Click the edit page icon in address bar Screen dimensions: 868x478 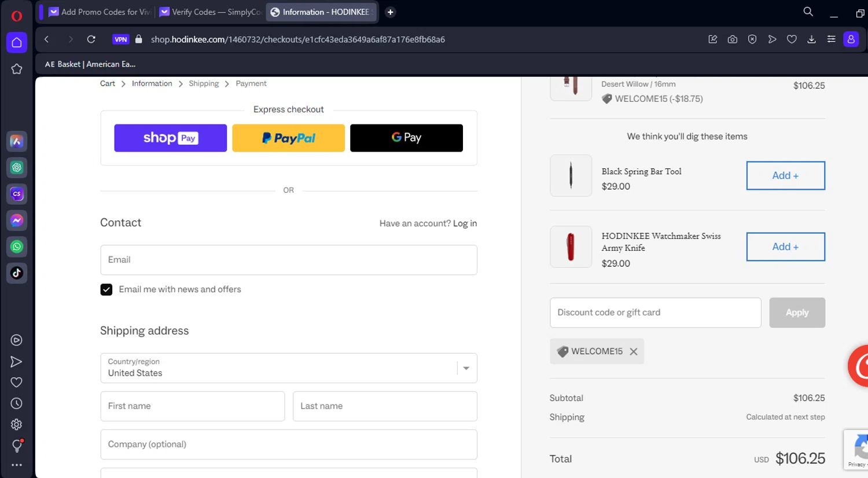[x=713, y=39]
